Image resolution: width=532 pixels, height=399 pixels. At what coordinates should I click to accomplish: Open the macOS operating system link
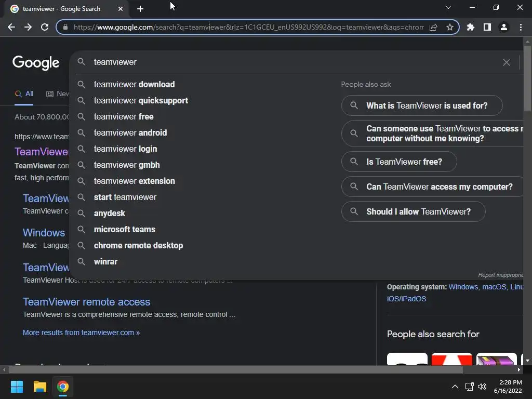point(494,287)
